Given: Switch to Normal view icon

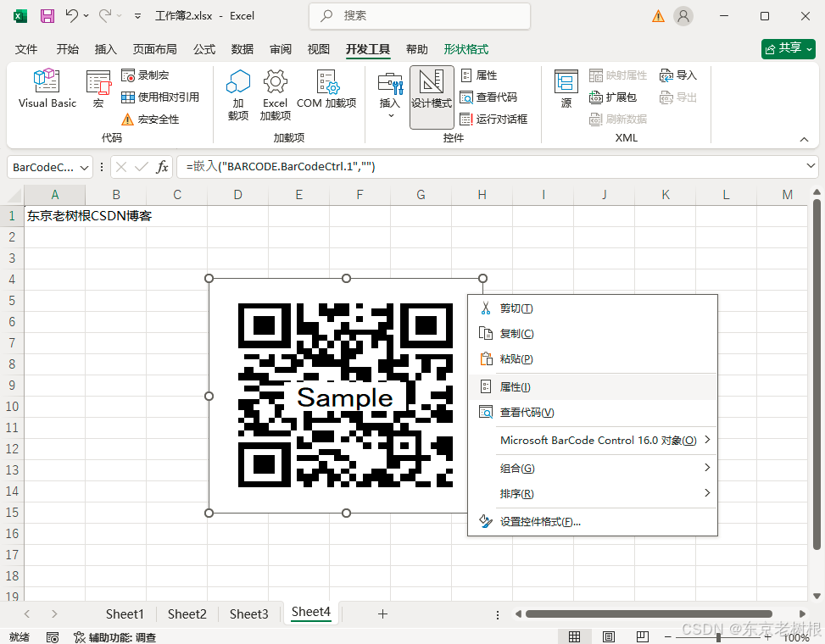Looking at the screenshot, I should pyautogui.click(x=574, y=637).
